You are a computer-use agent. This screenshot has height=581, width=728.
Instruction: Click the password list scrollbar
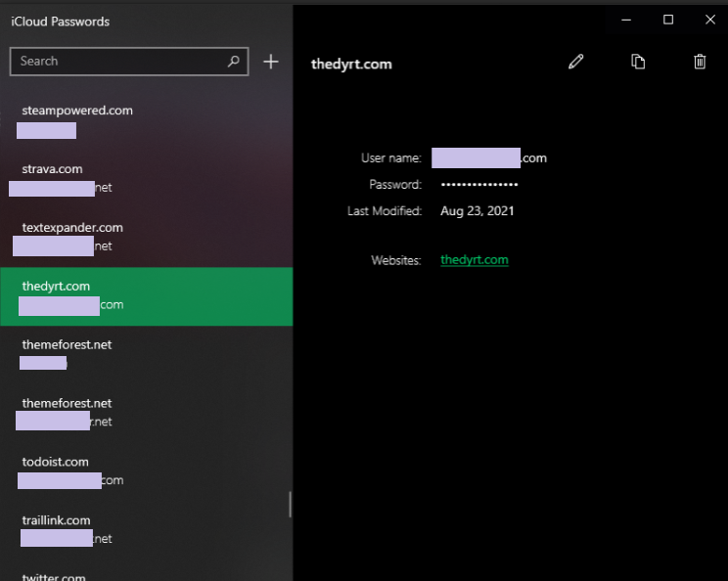tap(289, 504)
